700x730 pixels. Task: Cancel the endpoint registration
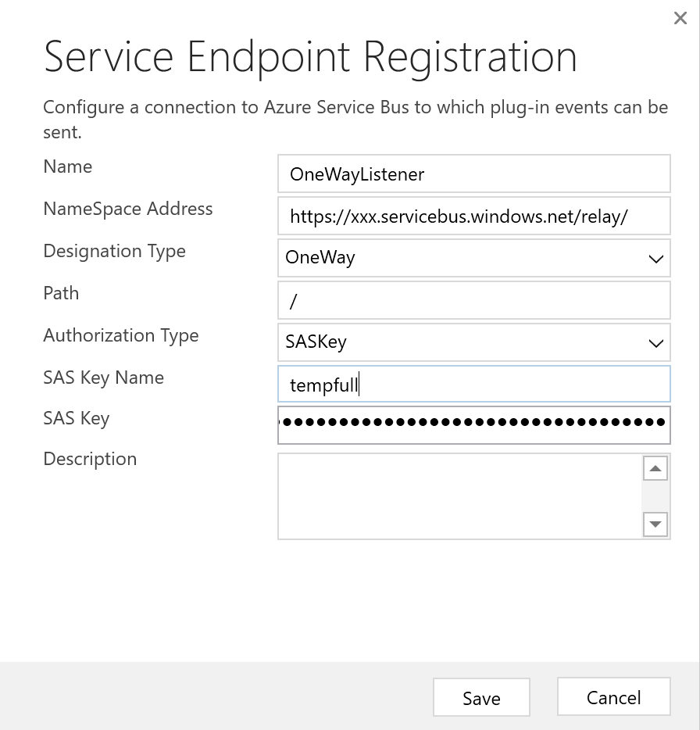click(613, 697)
